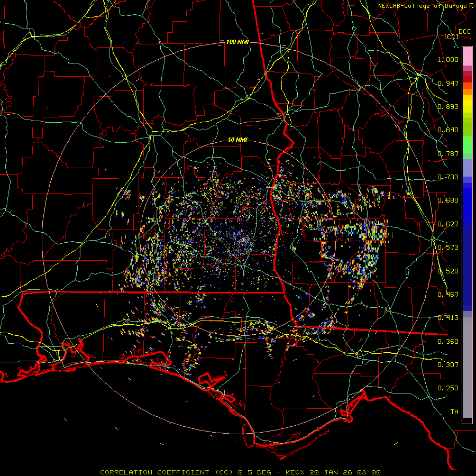Click the pink top segment of the color bar
The height and width of the screenshot is (476, 476).
coord(467,56)
